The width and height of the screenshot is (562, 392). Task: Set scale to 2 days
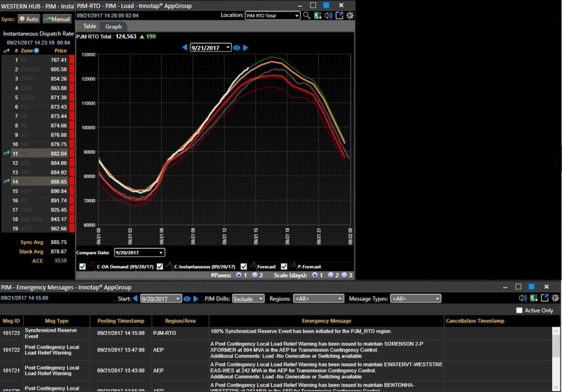tap(330, 275)
